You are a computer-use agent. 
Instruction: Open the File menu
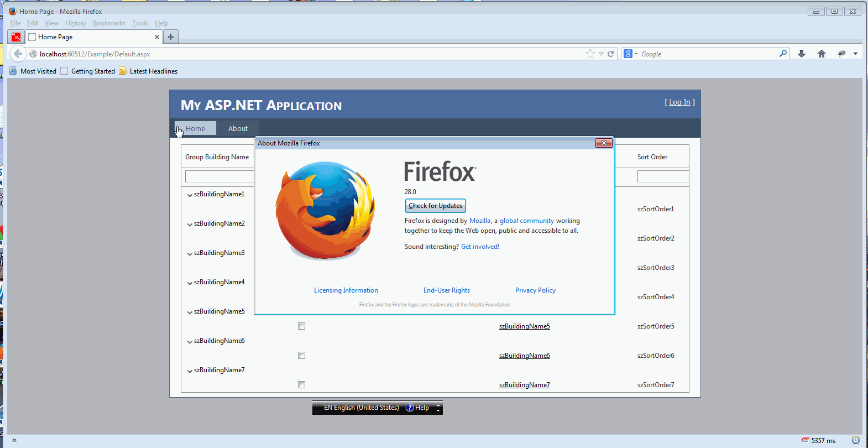click(15, 23)
